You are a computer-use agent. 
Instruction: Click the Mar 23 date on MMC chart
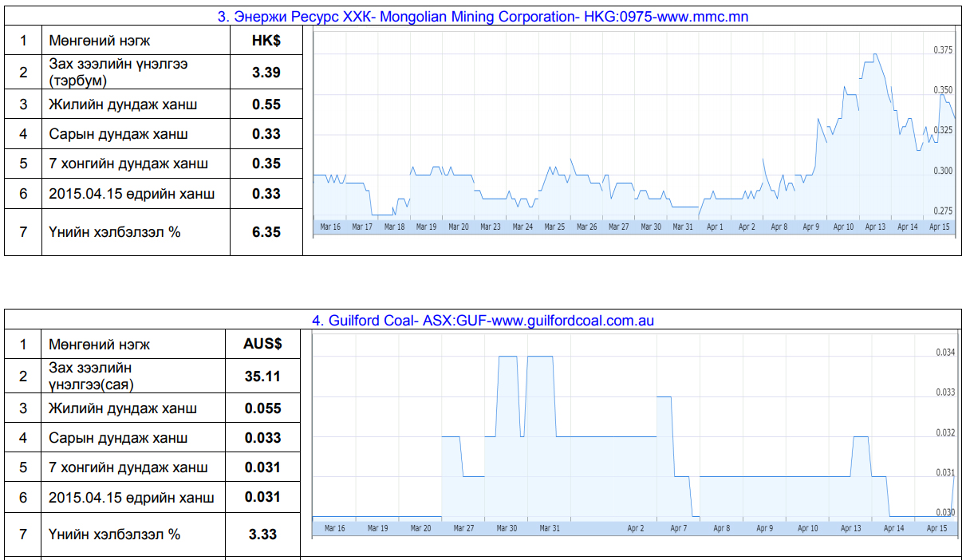click(x=491, y=227)
